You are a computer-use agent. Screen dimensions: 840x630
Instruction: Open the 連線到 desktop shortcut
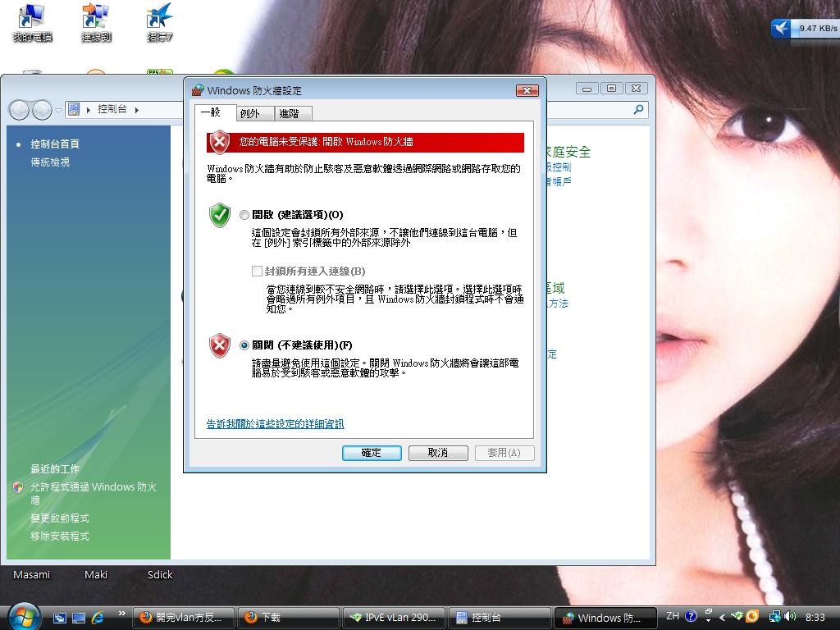[96, 22]
